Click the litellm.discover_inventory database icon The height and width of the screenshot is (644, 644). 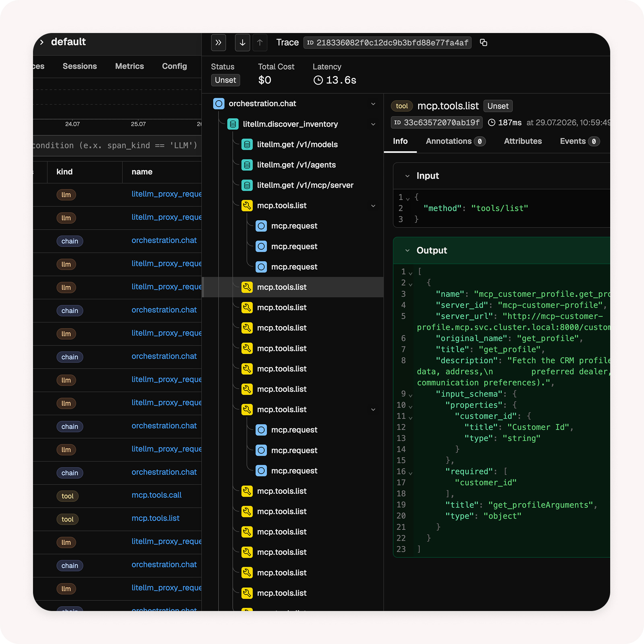coord(233,124)
